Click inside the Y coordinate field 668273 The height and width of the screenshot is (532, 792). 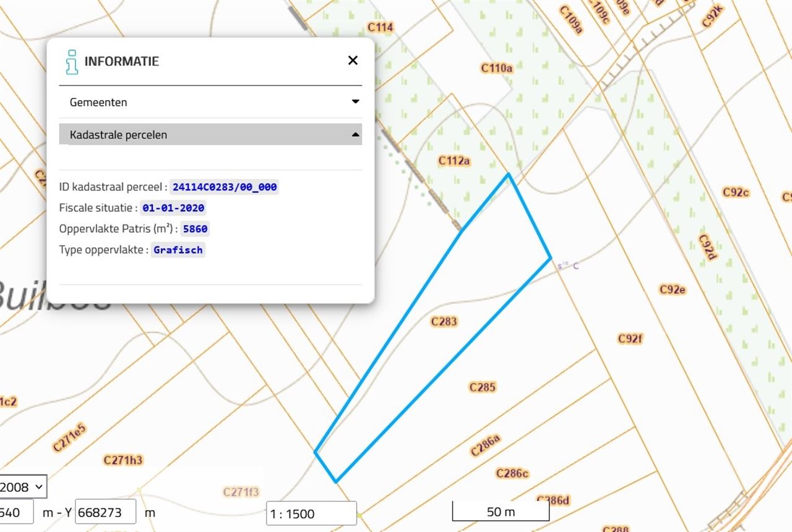[x=105, y=512]
